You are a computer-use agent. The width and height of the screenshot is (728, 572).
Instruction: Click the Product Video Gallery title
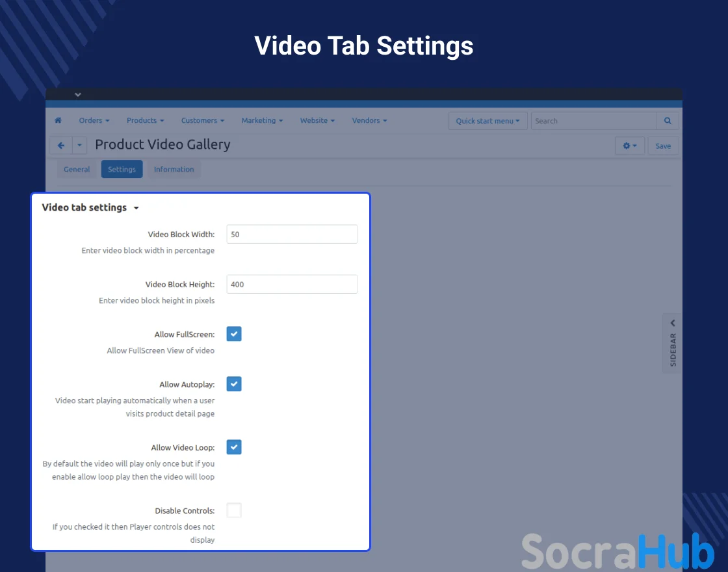162,144
